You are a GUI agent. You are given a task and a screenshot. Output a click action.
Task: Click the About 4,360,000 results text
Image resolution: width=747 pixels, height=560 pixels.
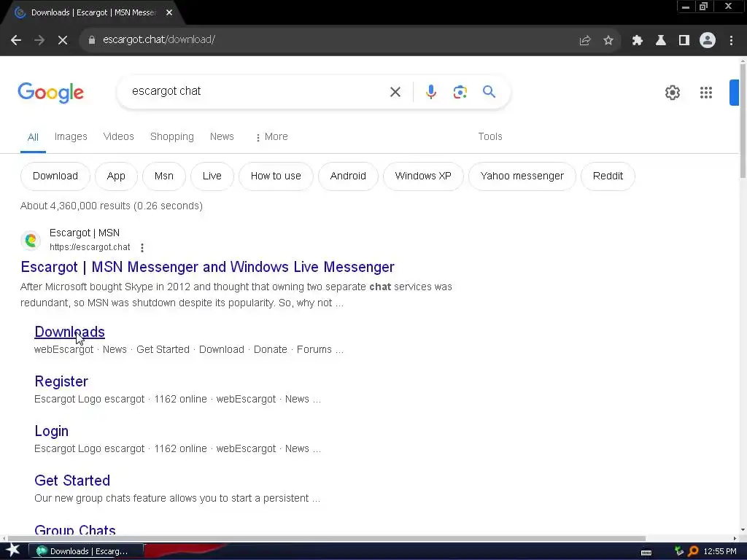[x=112, y=206]
